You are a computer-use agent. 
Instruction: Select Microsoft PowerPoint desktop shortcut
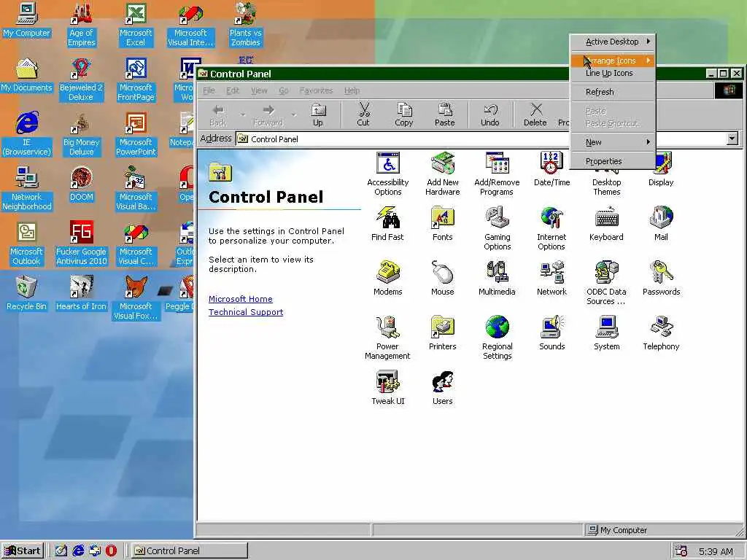point(136,134)
